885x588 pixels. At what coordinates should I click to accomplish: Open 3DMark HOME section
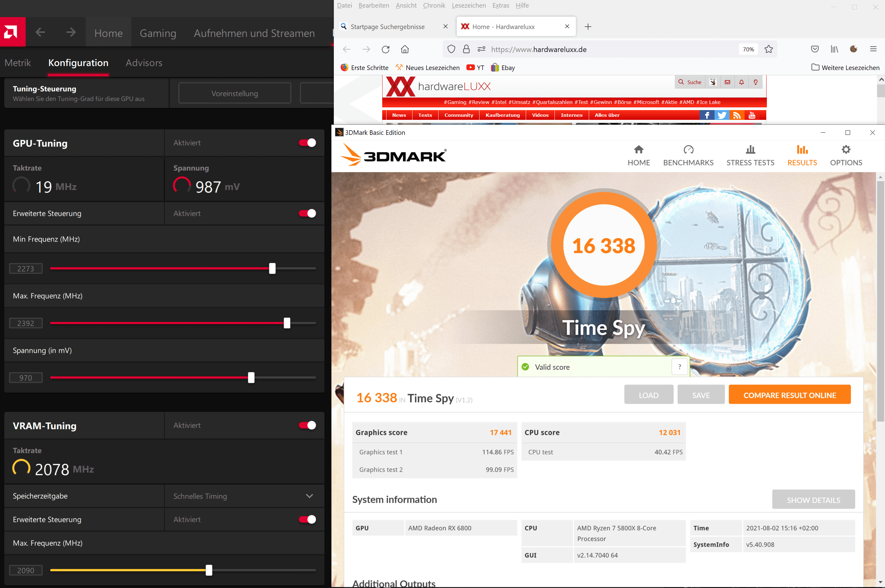[639, 156]
